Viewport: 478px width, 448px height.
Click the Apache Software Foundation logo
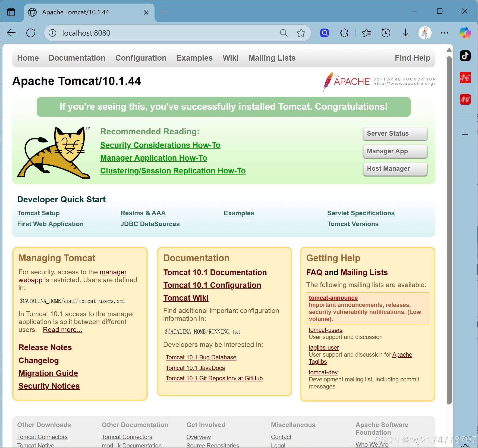[x=379, y=81]
